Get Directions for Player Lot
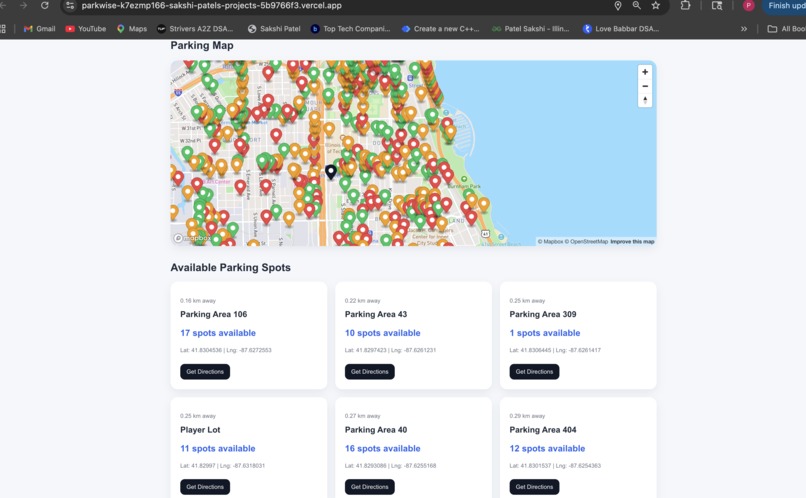The height and width of the screenshot is (498, 806). [205, 487]
